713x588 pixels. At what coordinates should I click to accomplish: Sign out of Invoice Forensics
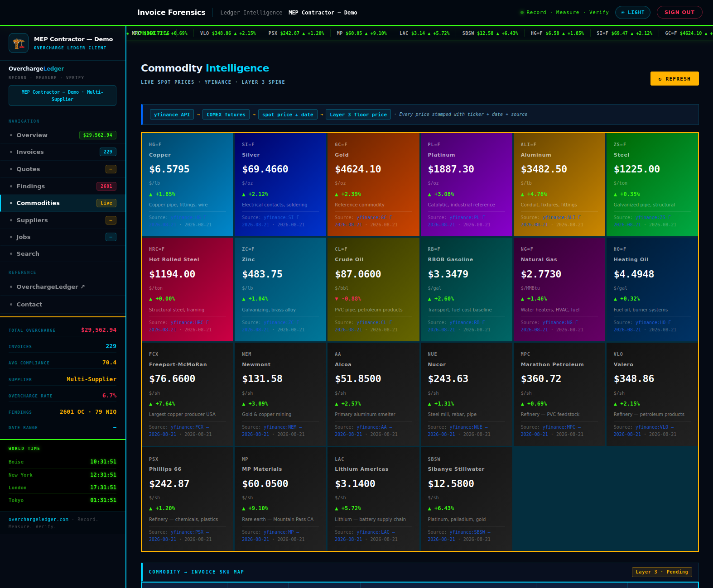[x=679, y=12]
